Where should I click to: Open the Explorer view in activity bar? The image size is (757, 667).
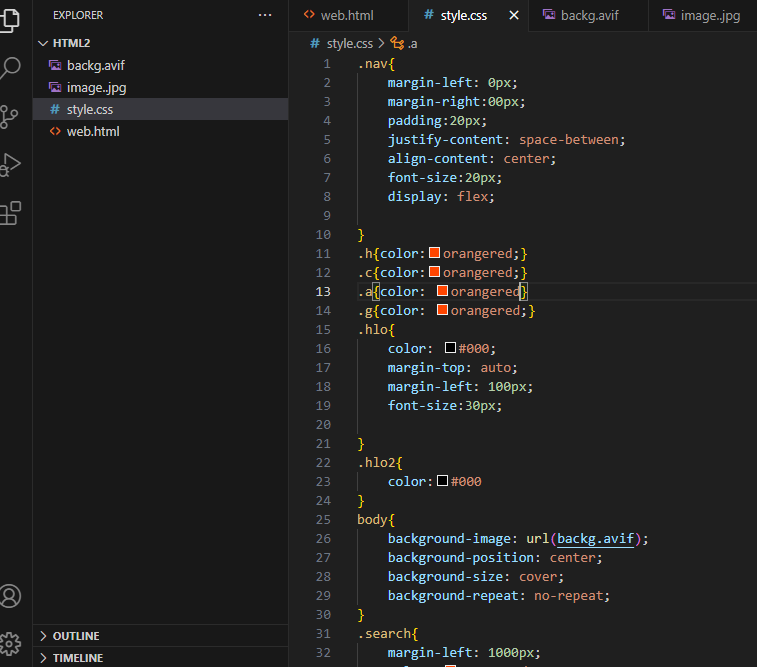click(x=10, y=19)
